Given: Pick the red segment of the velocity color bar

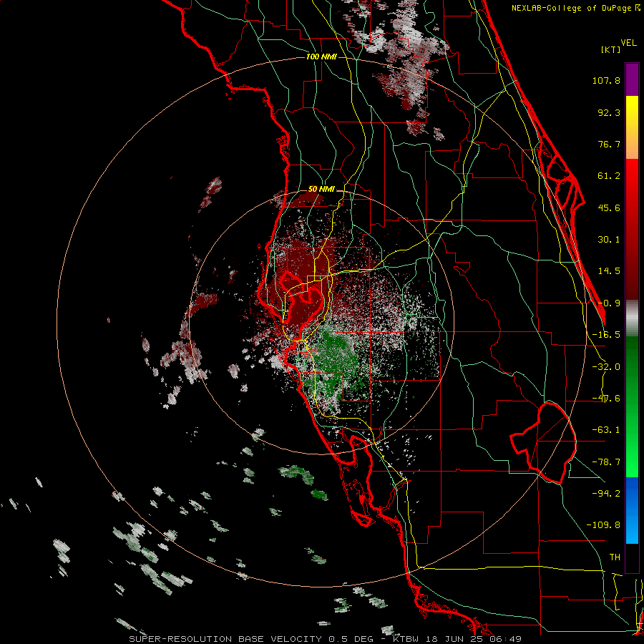Looking at the screenshot, I should (x=632, y=229).
